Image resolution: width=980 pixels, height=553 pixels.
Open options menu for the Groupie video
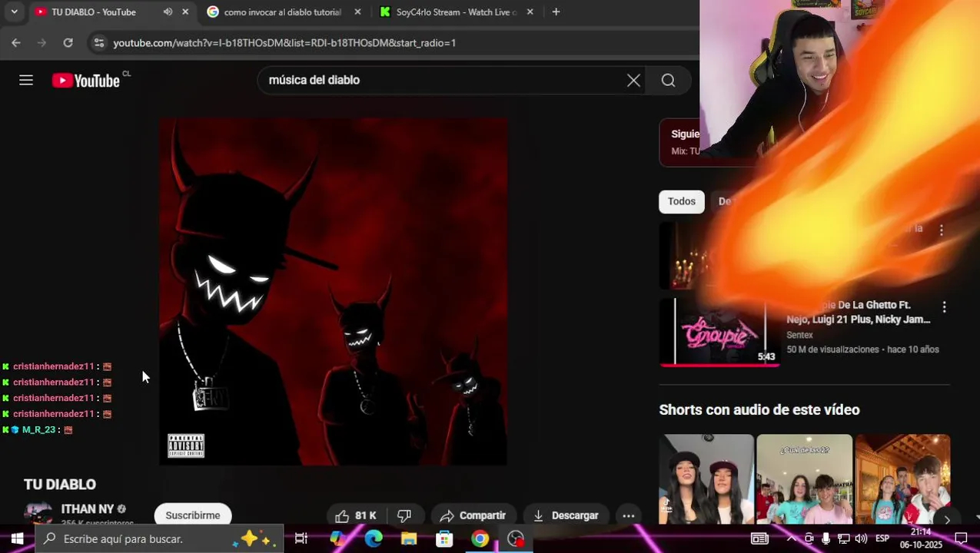click(944, 306)
